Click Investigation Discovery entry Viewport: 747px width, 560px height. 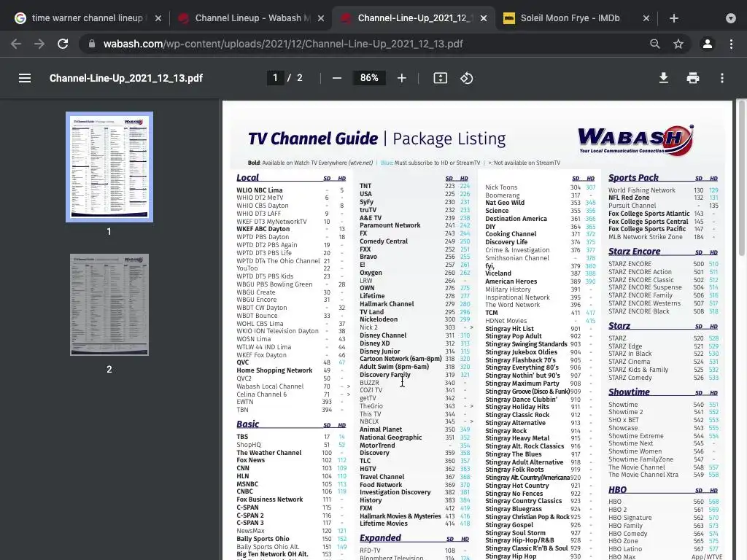395,492
